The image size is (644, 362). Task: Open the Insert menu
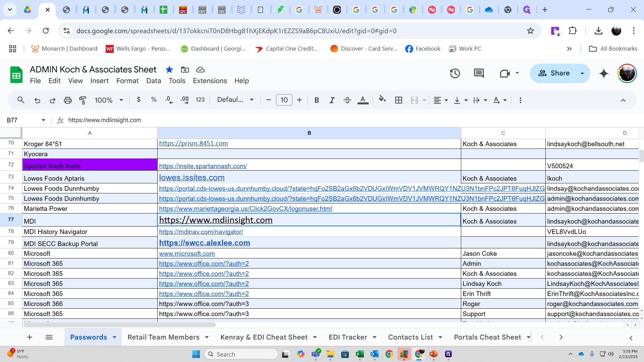tap(100, 81)
